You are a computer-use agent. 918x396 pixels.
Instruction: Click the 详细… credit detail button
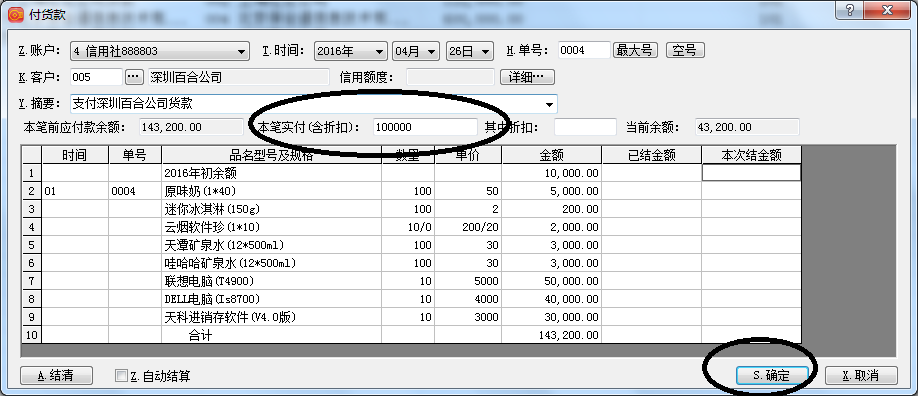pos(527,77)
